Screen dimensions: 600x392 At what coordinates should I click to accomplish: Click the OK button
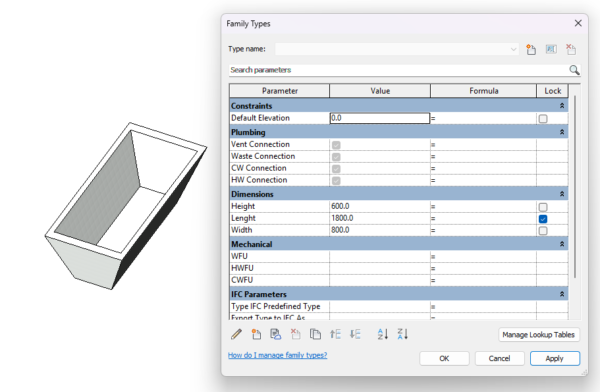click(444, 358)
